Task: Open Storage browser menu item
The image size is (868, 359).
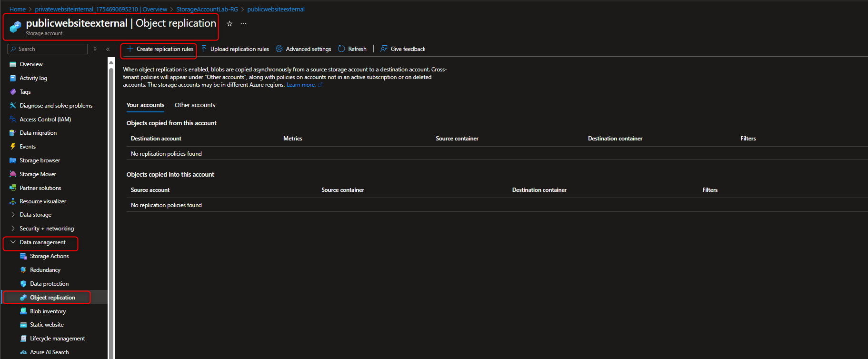Action: coord(40,160)
